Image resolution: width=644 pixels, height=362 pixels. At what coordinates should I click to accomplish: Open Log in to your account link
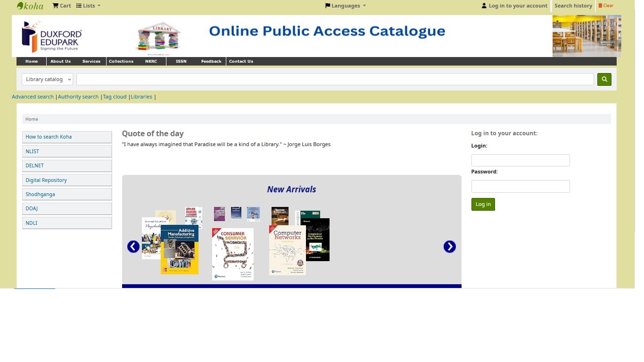[x=514, y=6]
